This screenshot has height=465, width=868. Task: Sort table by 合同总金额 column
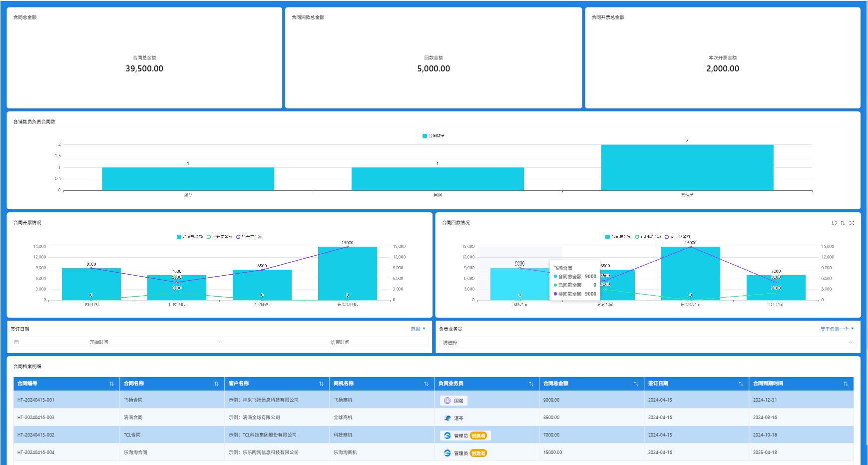tap(636, 384)
